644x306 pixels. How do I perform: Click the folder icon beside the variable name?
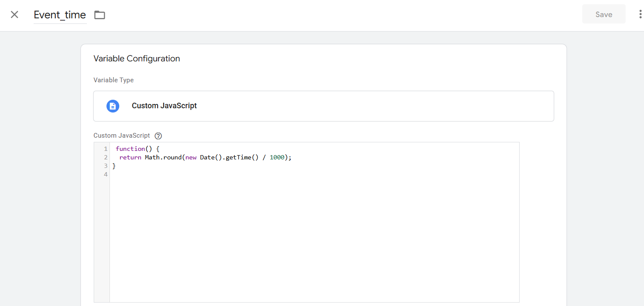(100, 15)
